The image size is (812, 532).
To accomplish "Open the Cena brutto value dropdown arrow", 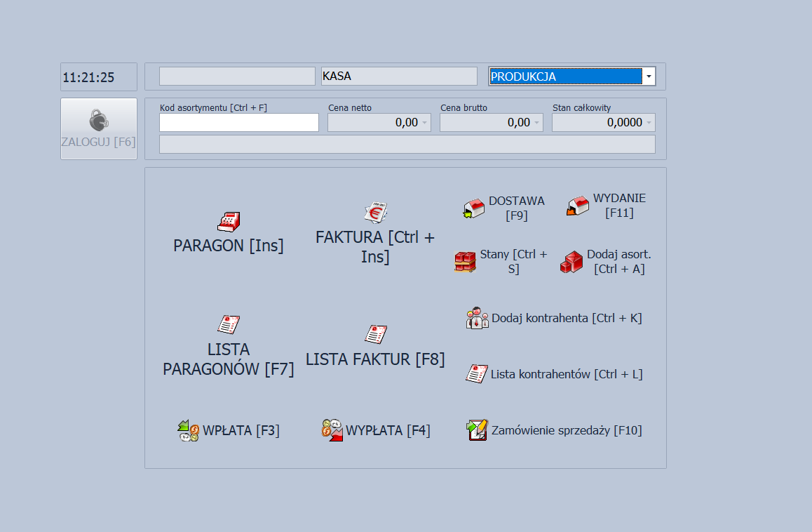I will 537,123.
